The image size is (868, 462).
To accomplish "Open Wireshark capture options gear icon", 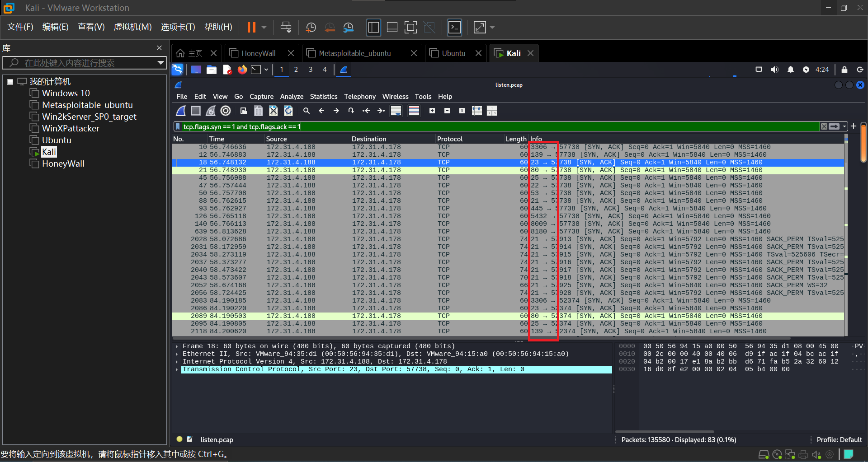I will click(x=226, y=111).
